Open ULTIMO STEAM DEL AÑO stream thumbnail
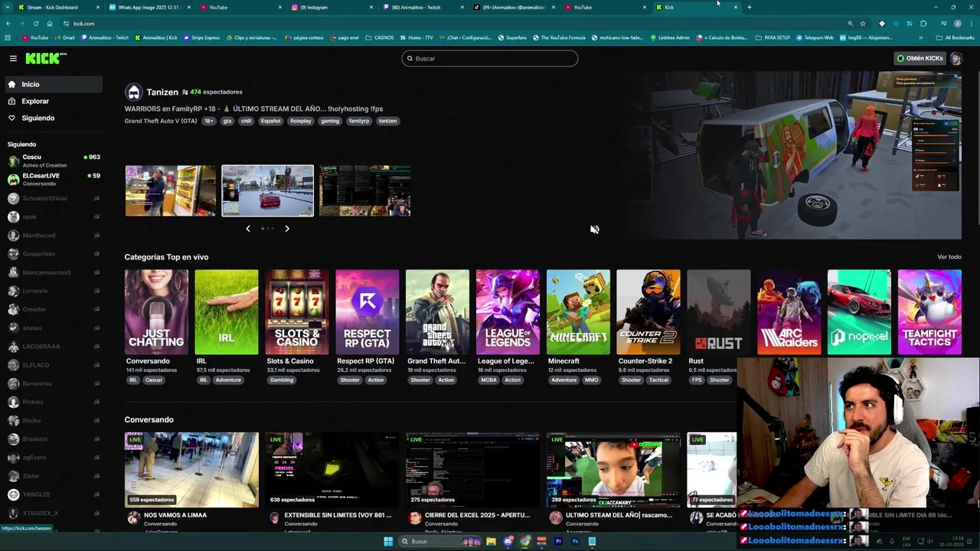980x551 pixels. click(614, 470)
